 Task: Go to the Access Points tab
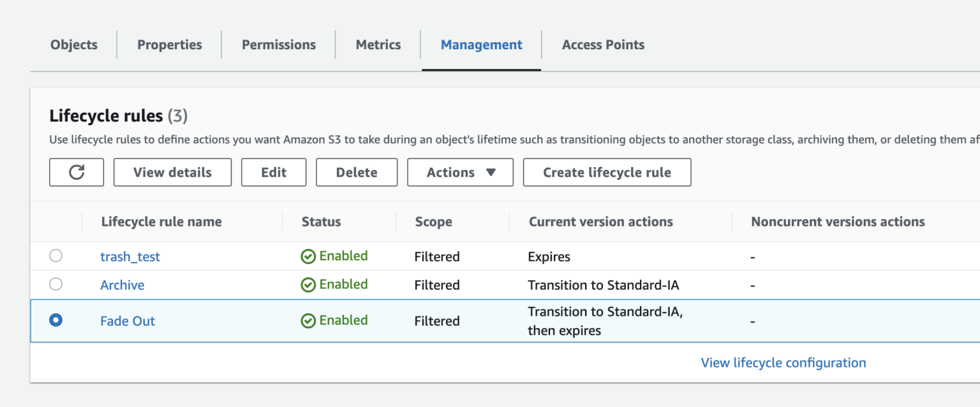coord(603,45)
